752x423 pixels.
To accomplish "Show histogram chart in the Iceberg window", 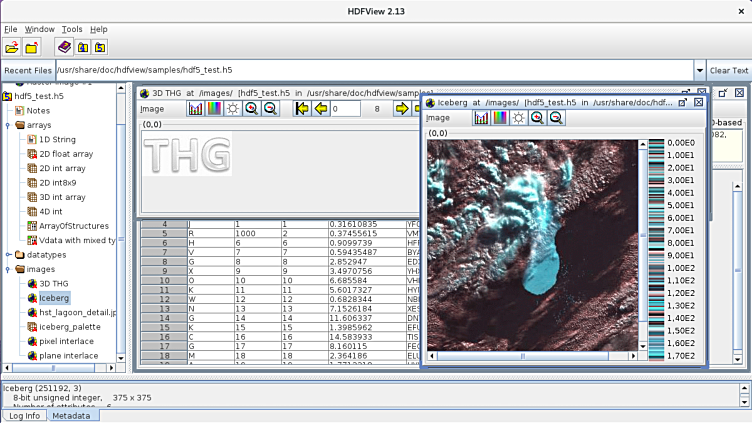I will 481,118.
